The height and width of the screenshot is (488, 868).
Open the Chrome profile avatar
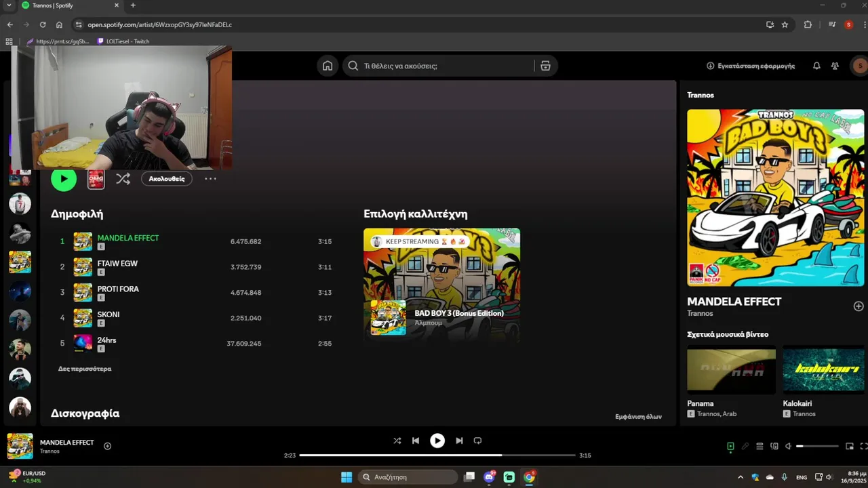pos(848,24)
